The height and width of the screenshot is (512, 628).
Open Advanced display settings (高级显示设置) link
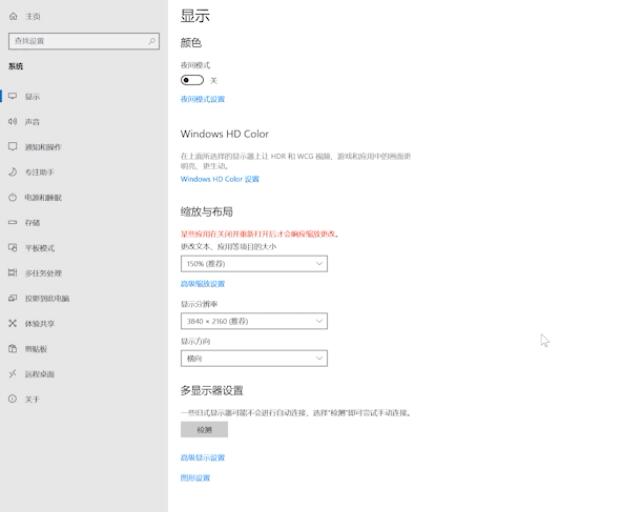203,458
